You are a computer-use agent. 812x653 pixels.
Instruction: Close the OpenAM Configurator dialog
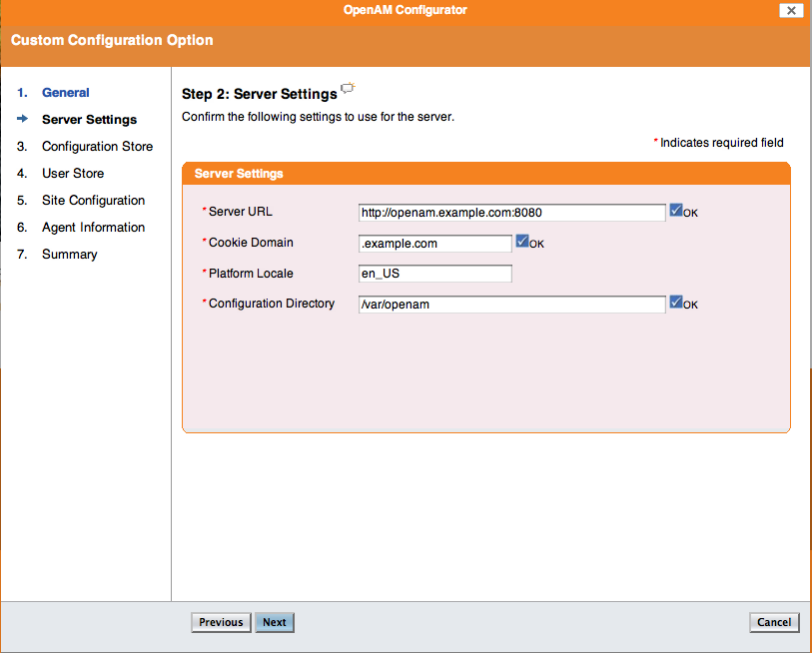pos(791,10)
